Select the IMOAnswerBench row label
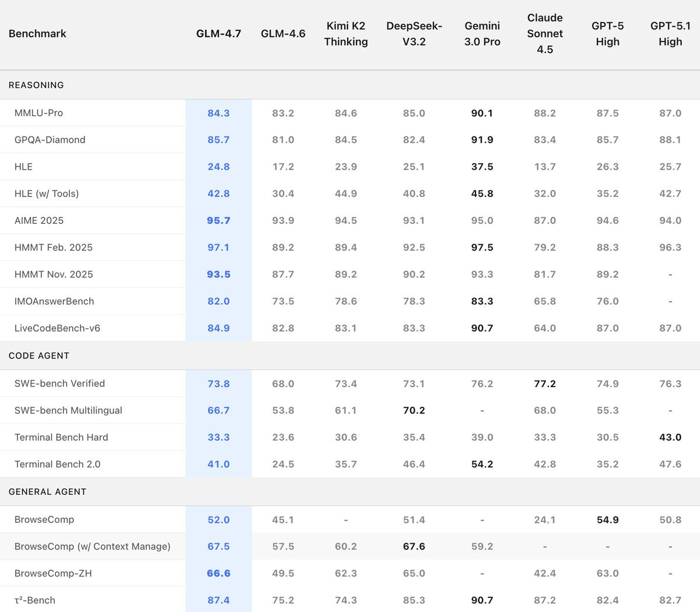Viewport: 700px width, 612px height. 54,301
